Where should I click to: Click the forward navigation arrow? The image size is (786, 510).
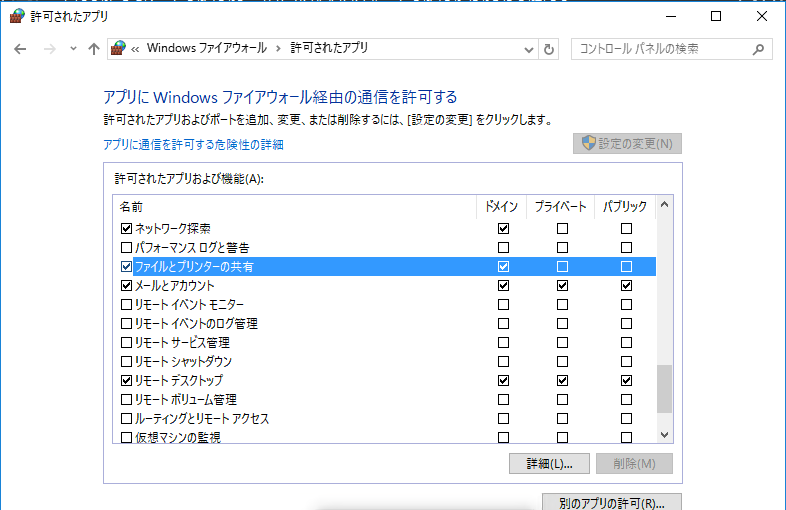(49, 49)
